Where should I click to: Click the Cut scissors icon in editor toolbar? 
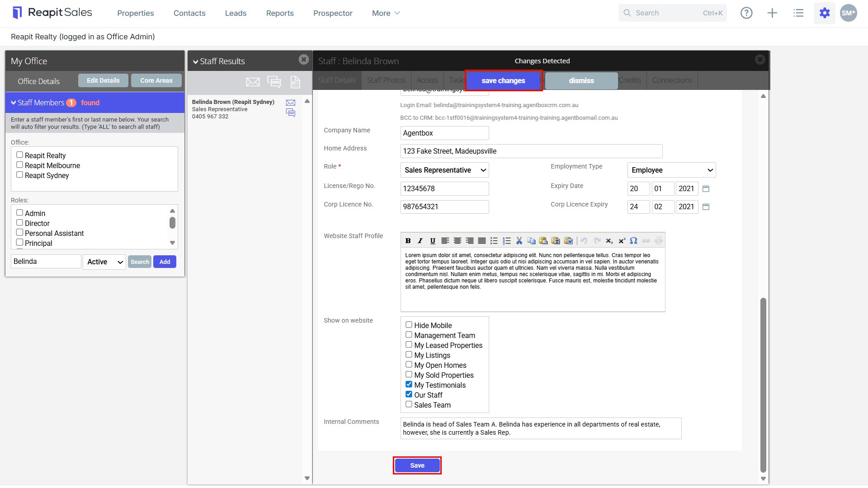tap(519, 241)
